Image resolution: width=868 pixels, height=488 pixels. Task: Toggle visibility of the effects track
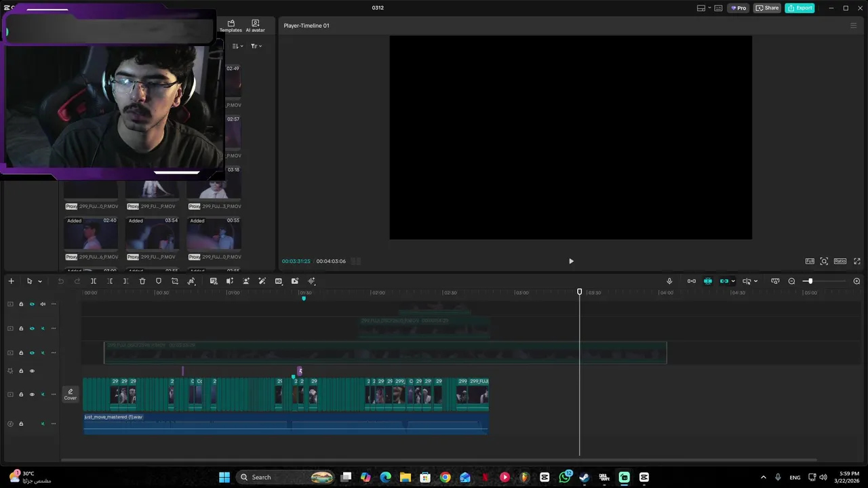click(32, 371)
